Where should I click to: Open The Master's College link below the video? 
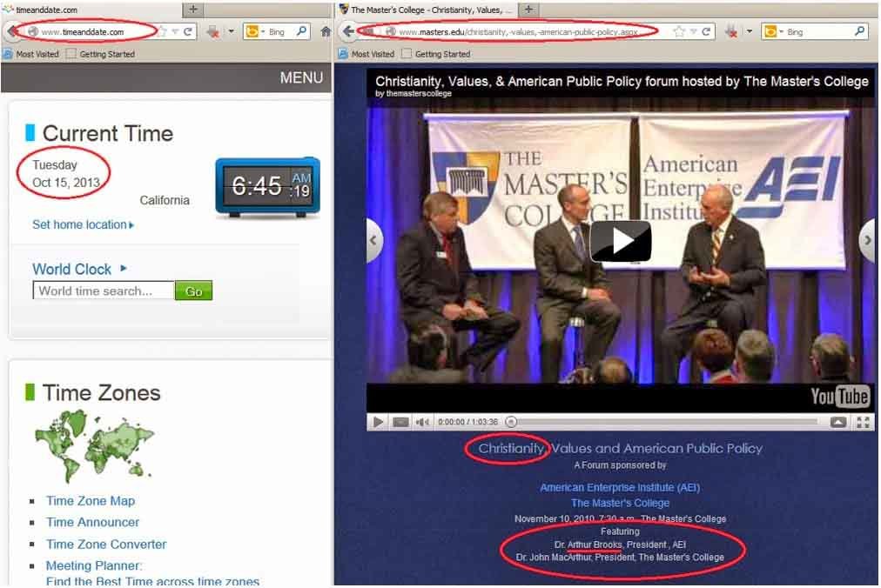621,504
